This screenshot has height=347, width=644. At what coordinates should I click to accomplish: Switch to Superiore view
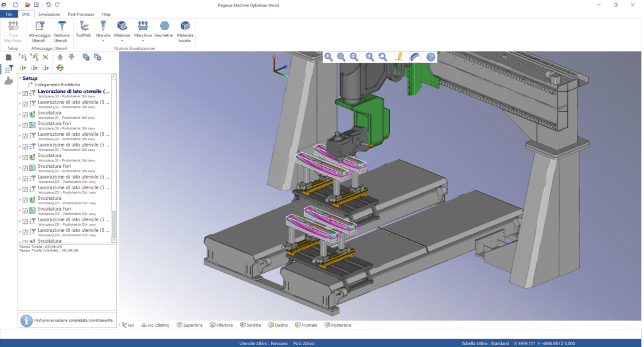189,325
